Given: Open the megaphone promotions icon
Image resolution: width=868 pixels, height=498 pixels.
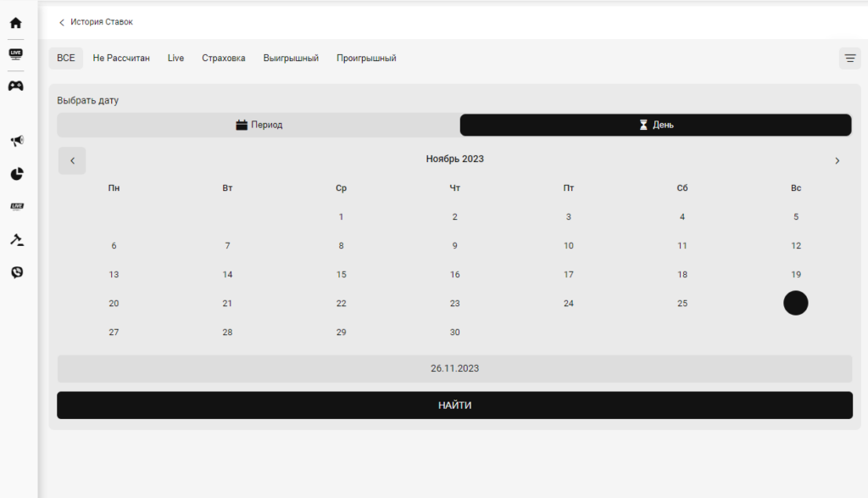Looking at the screenshot, I should click(x=17, y=141).
